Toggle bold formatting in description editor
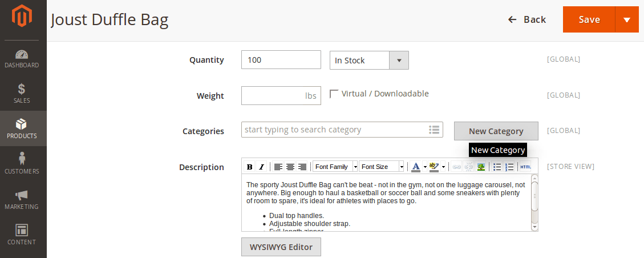 pos(249,167)
